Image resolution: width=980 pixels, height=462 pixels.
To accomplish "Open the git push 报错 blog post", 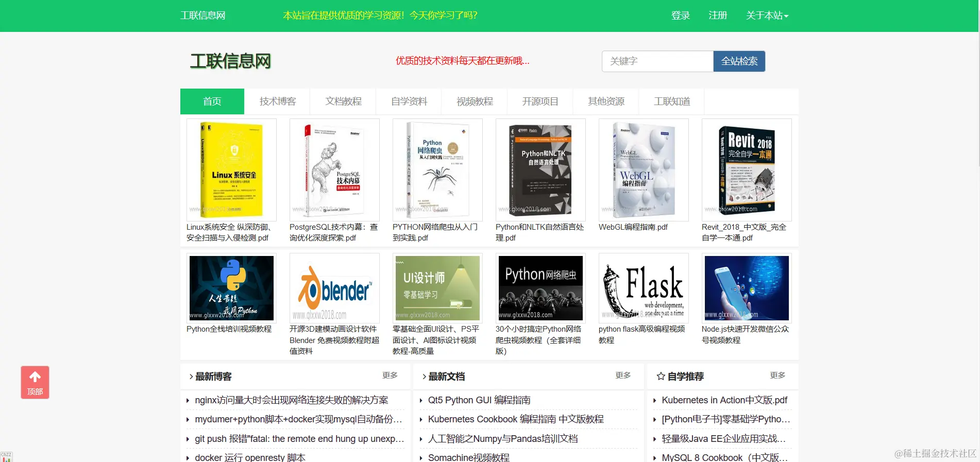I will [x=299, y=439].
